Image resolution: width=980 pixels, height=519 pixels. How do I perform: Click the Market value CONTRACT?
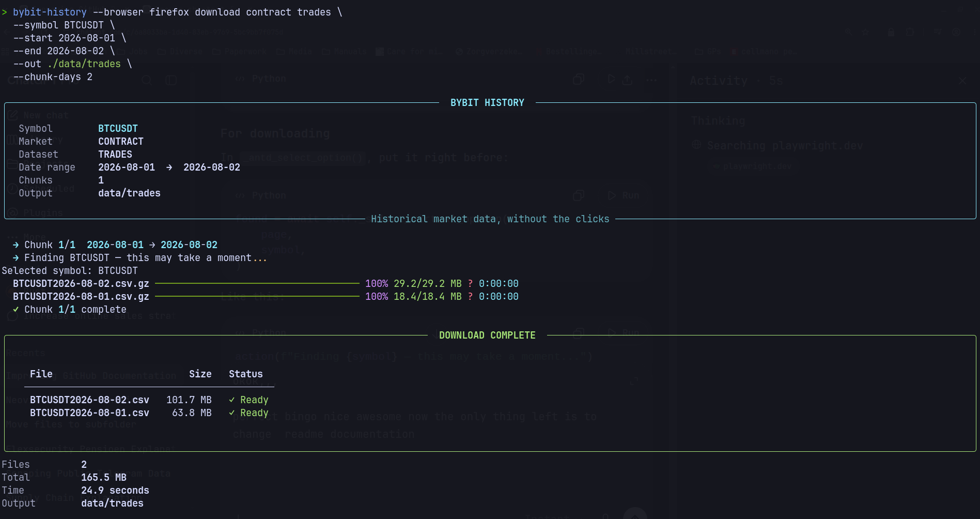121,141
